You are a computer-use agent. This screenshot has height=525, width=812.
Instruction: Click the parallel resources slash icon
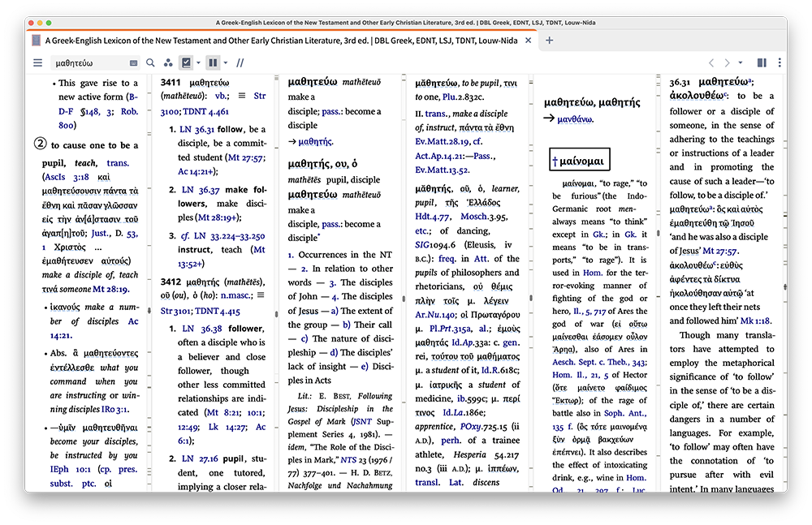240,62
